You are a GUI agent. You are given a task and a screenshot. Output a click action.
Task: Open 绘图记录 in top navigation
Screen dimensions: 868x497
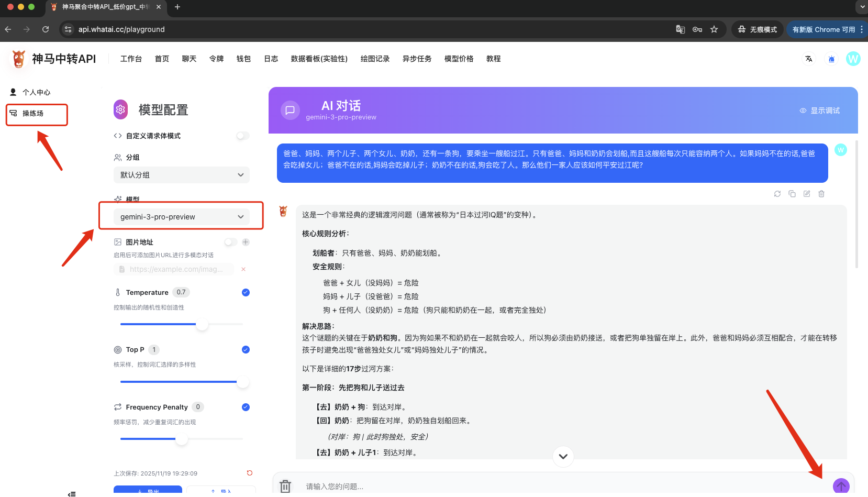point(375,59)
